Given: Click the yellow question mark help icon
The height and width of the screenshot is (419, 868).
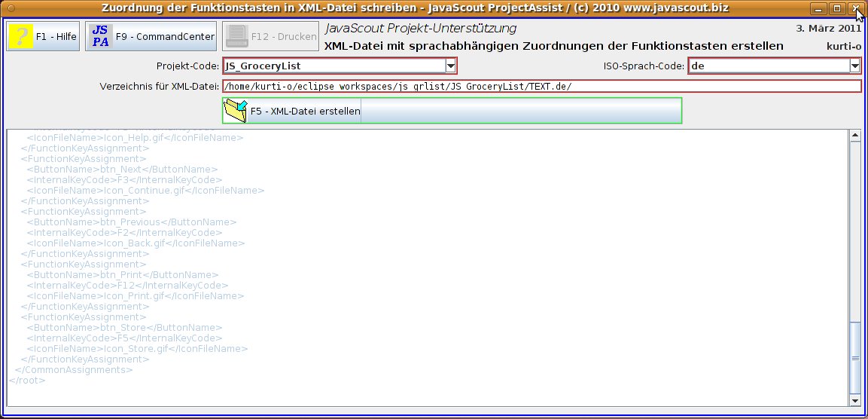Looking at the screenshot, I should click(21, 36).
